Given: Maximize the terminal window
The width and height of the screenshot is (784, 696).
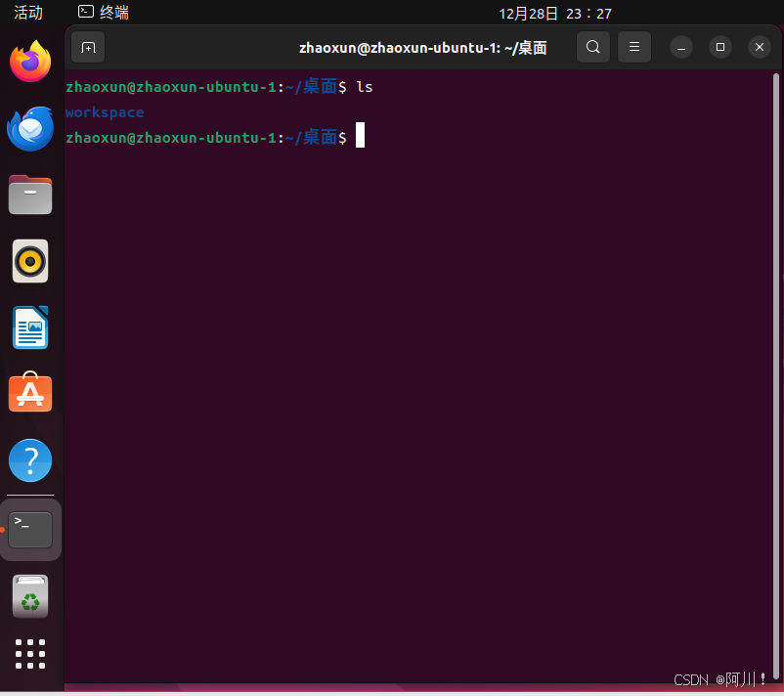Looking at the screenshot, I should (720, 47).
